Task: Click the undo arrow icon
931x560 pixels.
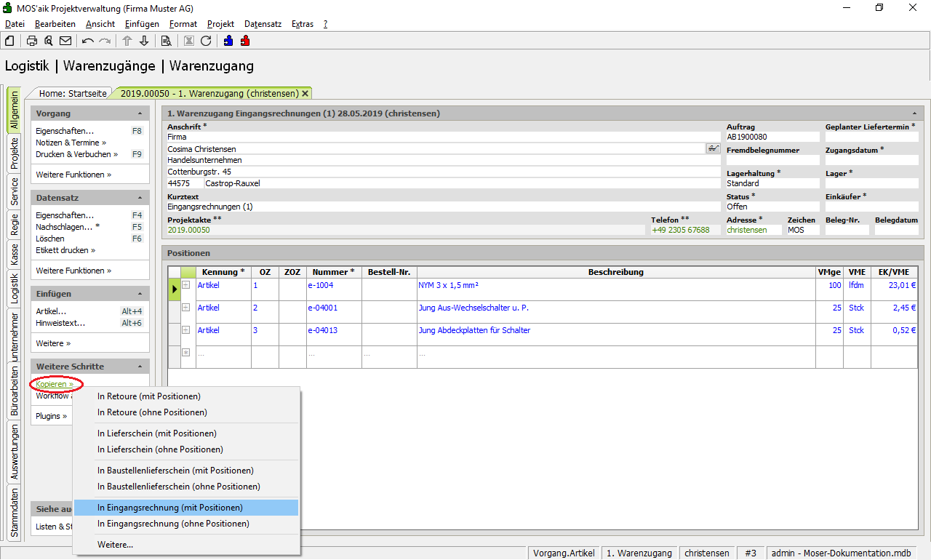Action: coord(88,41)
